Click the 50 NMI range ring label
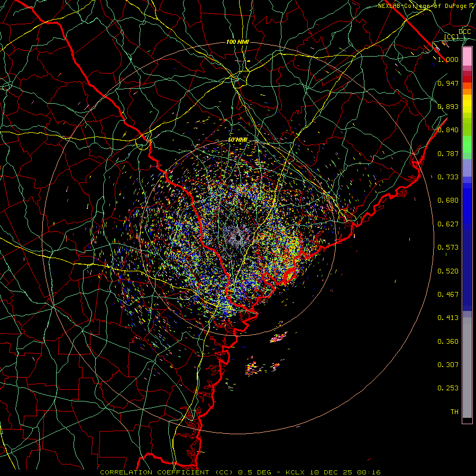 (x=237, y=140)
